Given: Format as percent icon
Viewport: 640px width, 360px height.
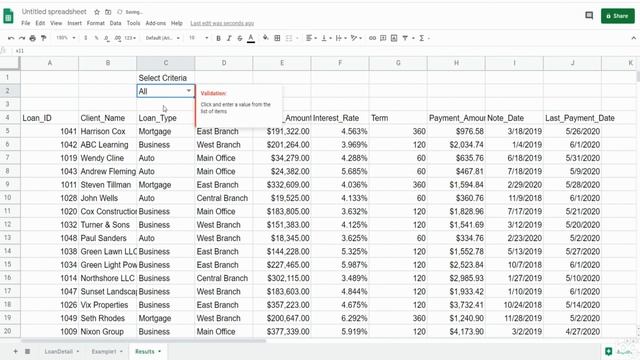Looking at the screenshot, I should tap(96, 38).
